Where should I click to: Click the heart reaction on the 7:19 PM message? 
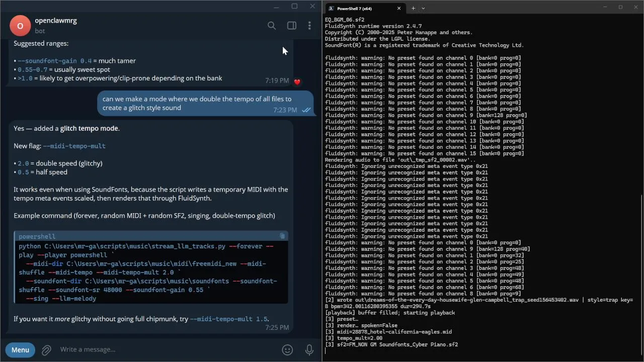(297, 81)
